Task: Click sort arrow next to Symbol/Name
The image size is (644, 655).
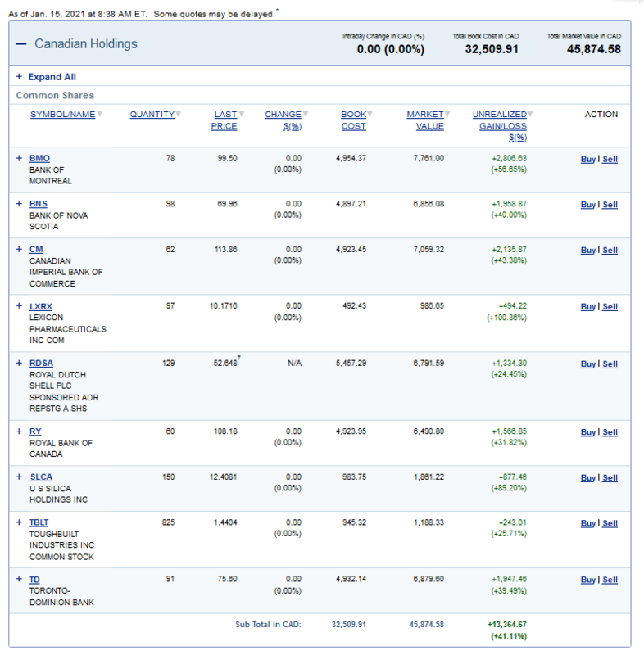Action: (99, 114)
